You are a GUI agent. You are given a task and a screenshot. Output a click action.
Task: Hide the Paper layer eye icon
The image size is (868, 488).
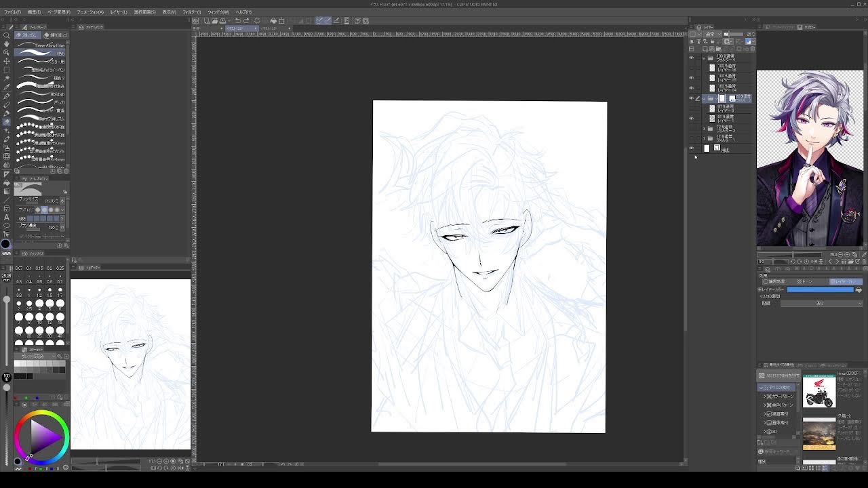(692, 148)
